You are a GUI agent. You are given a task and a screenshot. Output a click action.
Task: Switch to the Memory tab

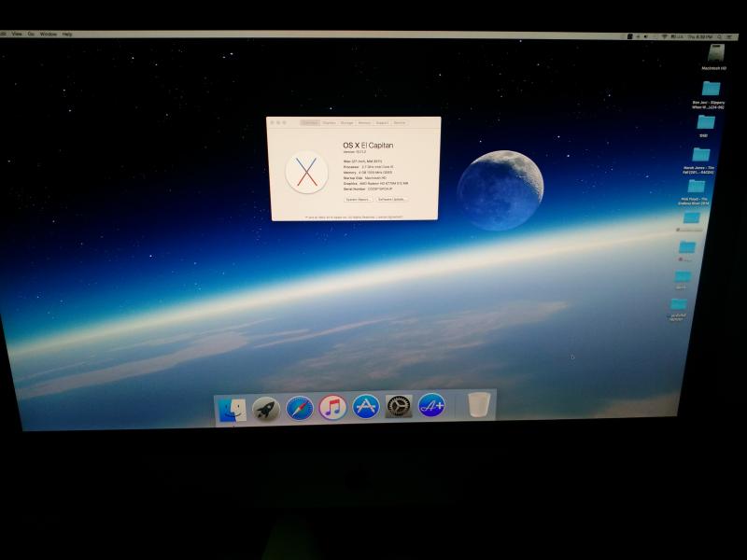[364, 123]
